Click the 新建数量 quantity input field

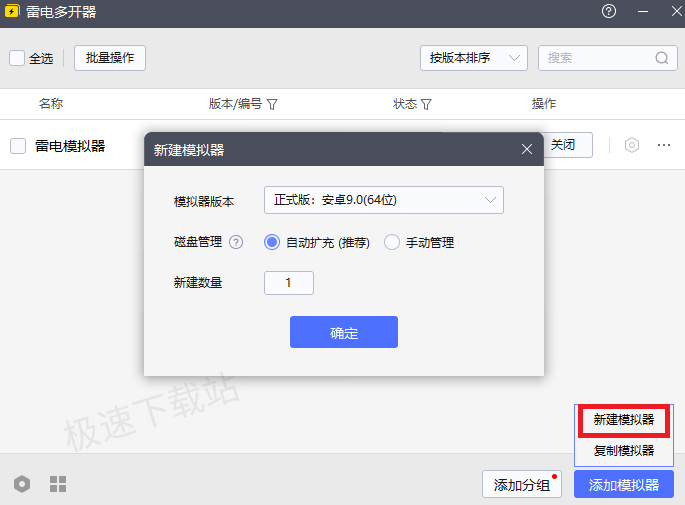tap(289, 283)
